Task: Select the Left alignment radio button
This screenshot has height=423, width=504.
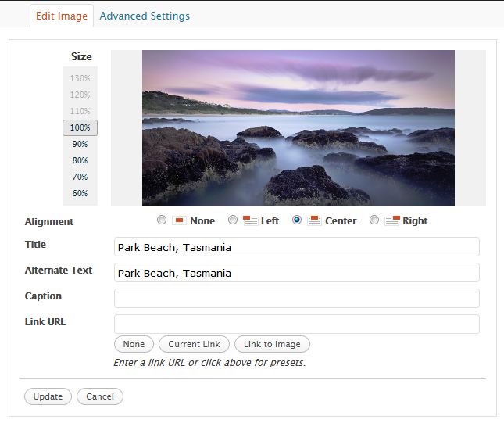Action: pyautogui.click(x=233, y=220)
